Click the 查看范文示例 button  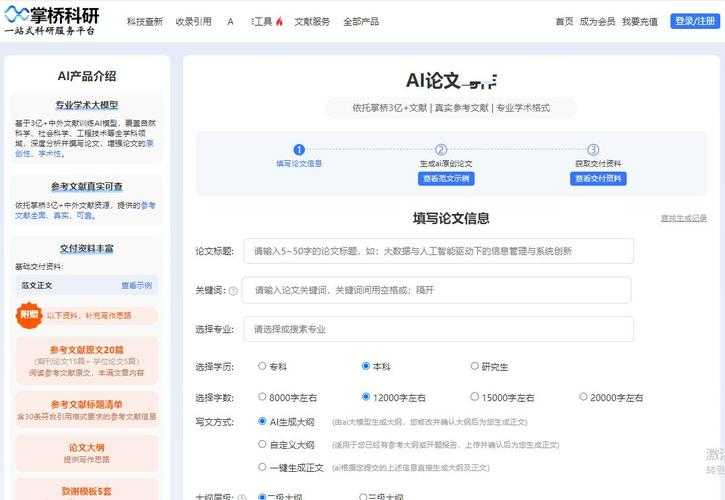(445, 179)
